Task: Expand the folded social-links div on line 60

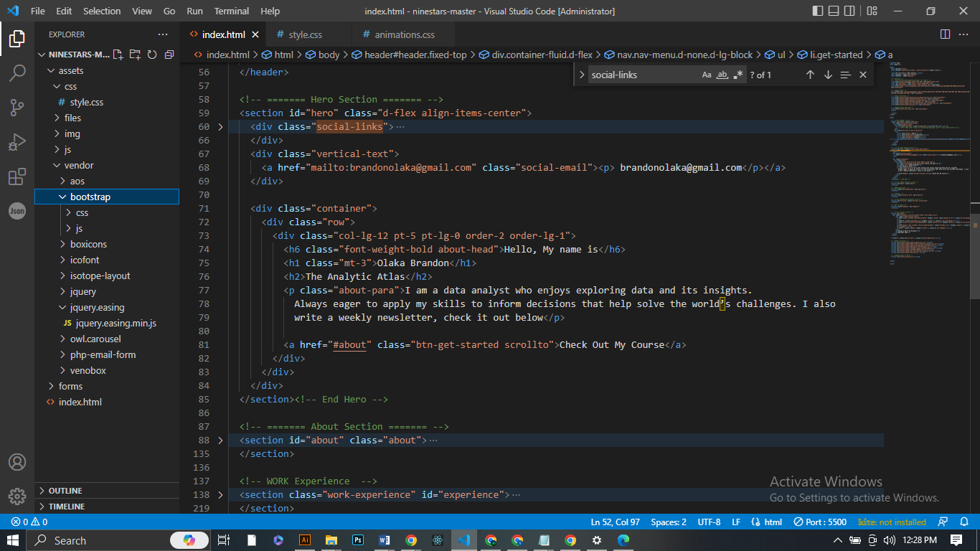Action: point(220,127)
